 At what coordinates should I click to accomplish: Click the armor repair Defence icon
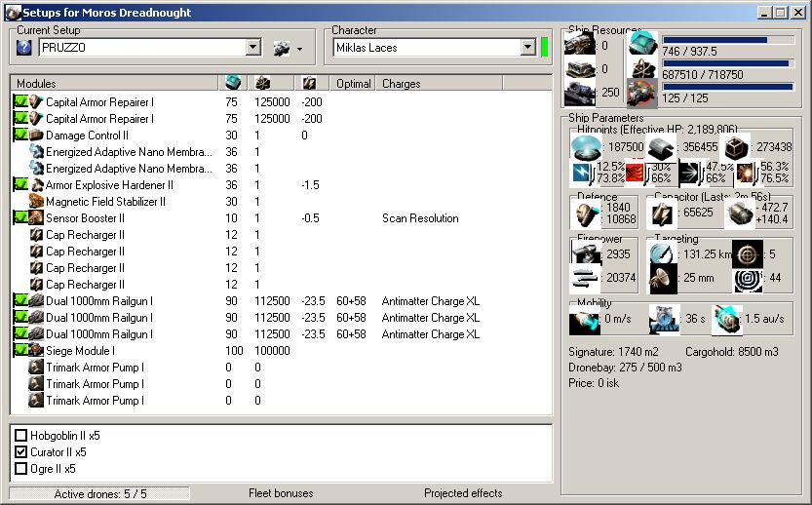(x=585, y=214)
